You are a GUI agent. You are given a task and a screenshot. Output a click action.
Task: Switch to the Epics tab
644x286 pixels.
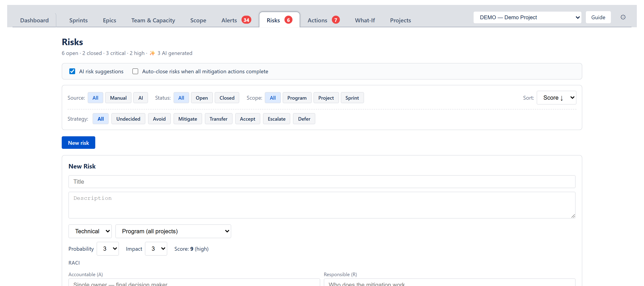pyautogui.click(x=110, y=20)
